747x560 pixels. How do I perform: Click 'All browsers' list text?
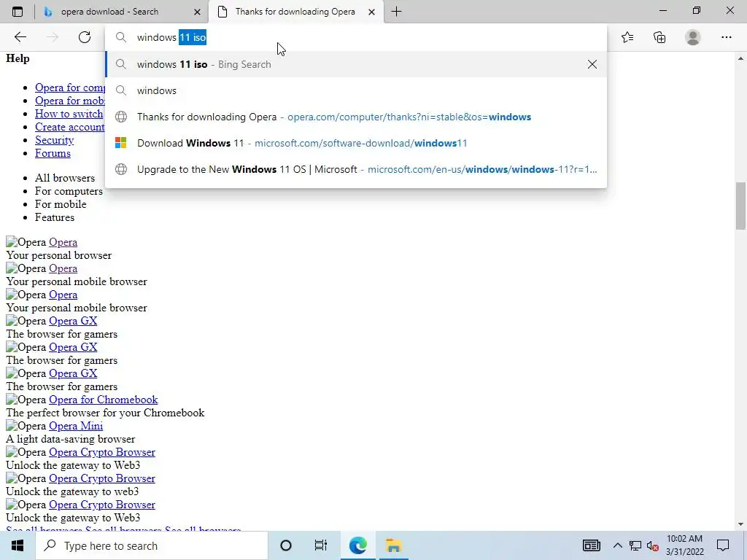pos(65,178)
